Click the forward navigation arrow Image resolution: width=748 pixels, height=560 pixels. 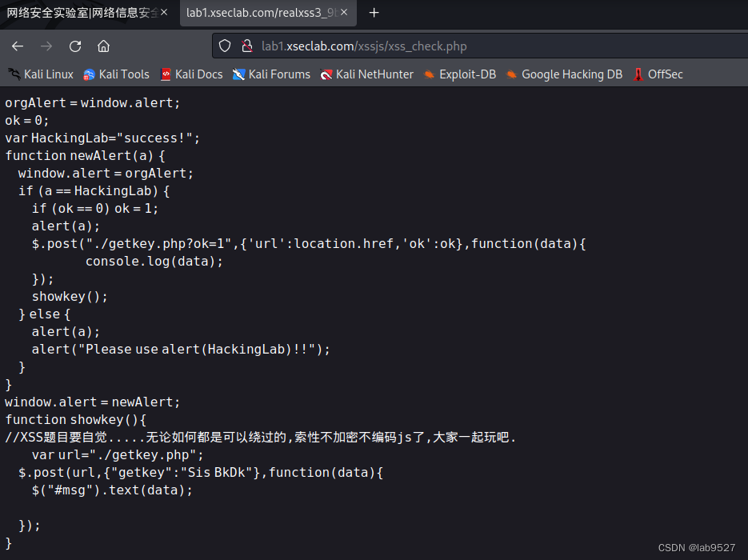click(46, 46)
